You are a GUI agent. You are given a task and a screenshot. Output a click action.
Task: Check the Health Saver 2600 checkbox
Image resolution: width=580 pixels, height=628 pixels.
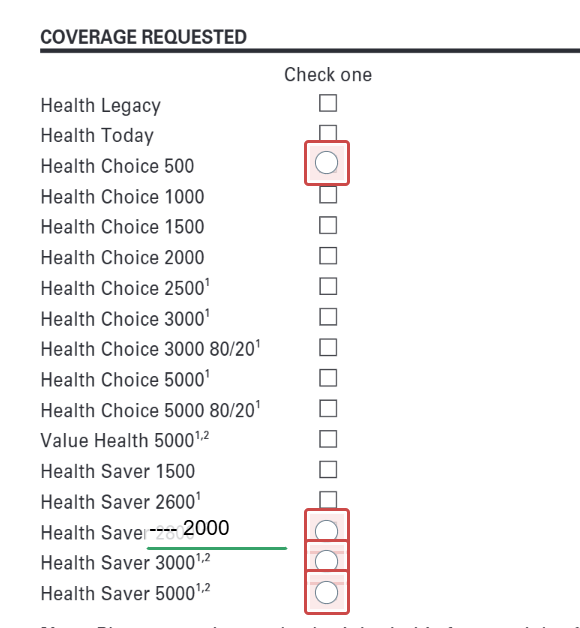click(328, 500)
